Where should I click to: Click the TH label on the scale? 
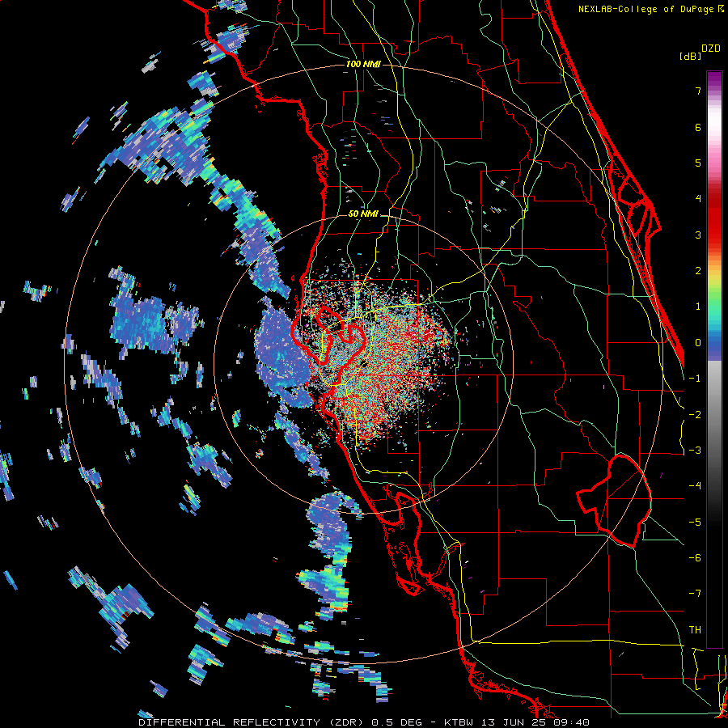(695, 630)
